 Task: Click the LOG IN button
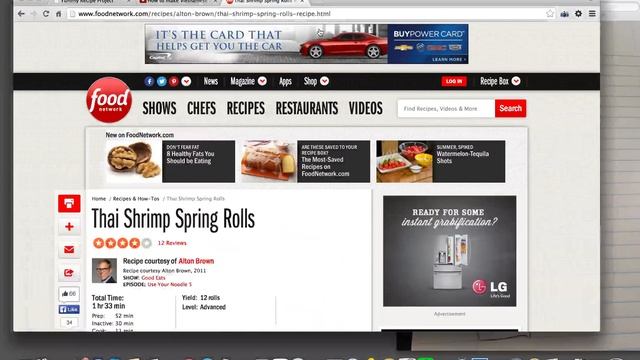[x=454, y=81]
